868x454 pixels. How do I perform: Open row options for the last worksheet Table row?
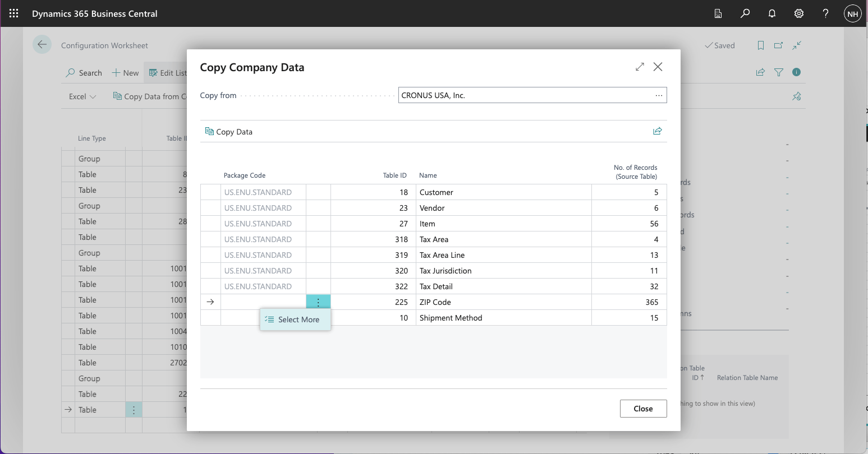[134, 410]
